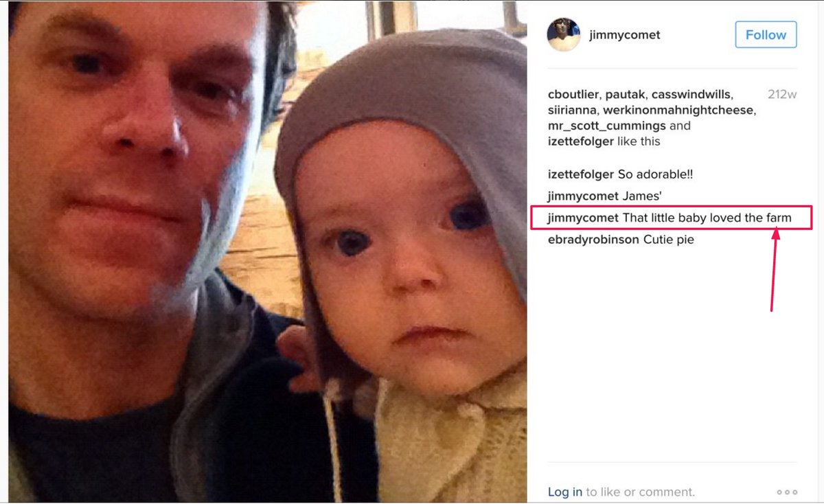Image resolution: width=824 pixels, height=504 pixels.
Task: Click jimmycomet on the James' comment
Action: click(584, 196)
